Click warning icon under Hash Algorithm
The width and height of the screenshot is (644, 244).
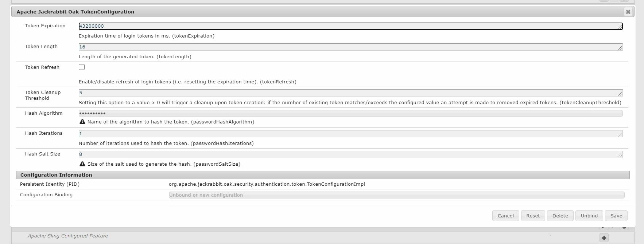pos(82,122)
